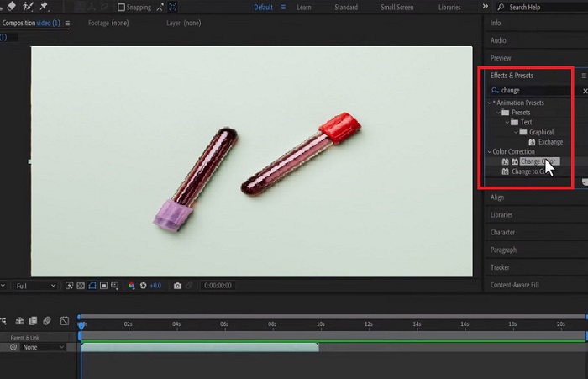Collapse the Presets folder
588x379 pixels.
click(498, 113)
